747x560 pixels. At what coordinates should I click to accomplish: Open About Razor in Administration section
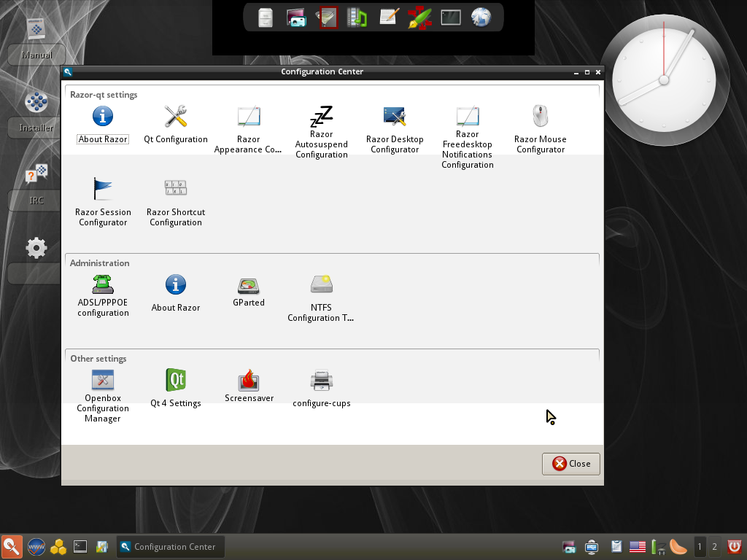176,293
